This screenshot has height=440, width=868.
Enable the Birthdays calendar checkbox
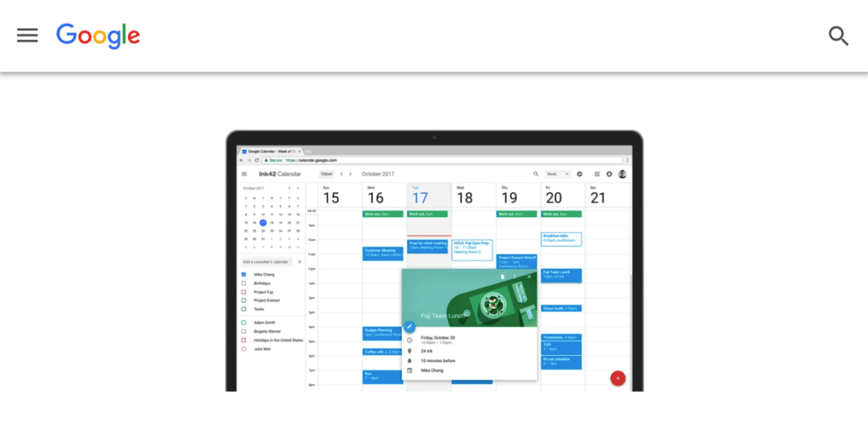(243, 283)
